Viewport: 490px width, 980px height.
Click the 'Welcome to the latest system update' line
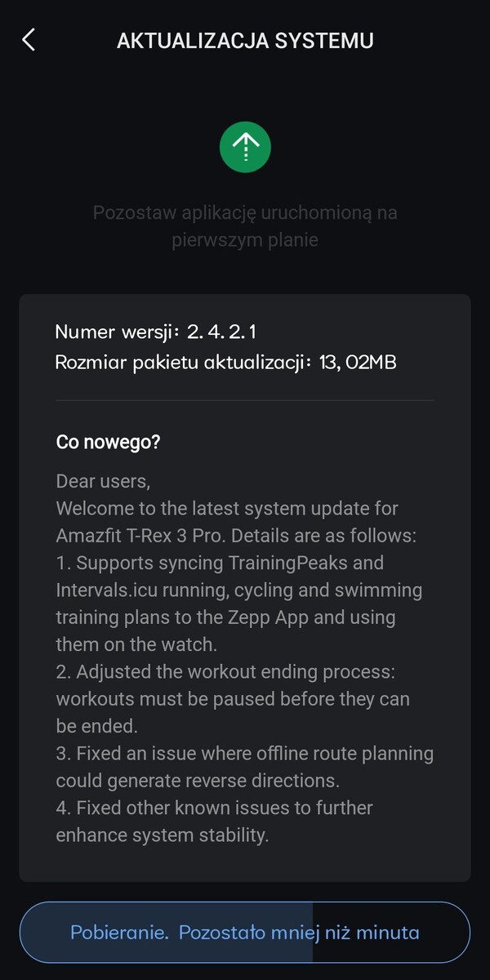(x=227, y=508)
